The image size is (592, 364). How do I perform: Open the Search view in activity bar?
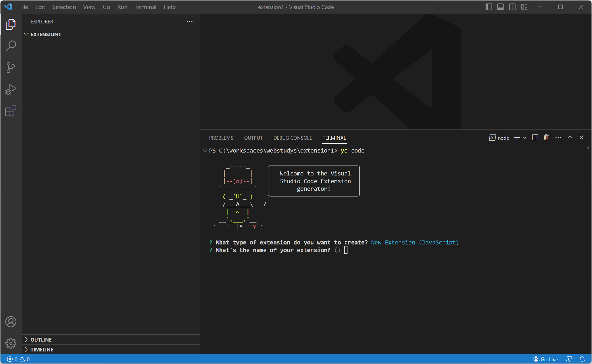pyautogui.click(x=11, y=46)
